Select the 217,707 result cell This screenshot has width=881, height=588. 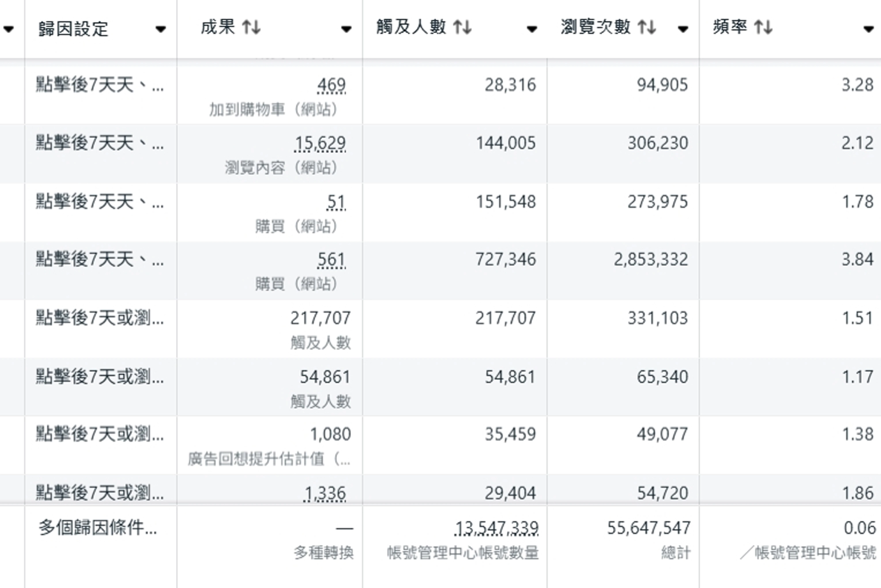(x=320, y=318)
